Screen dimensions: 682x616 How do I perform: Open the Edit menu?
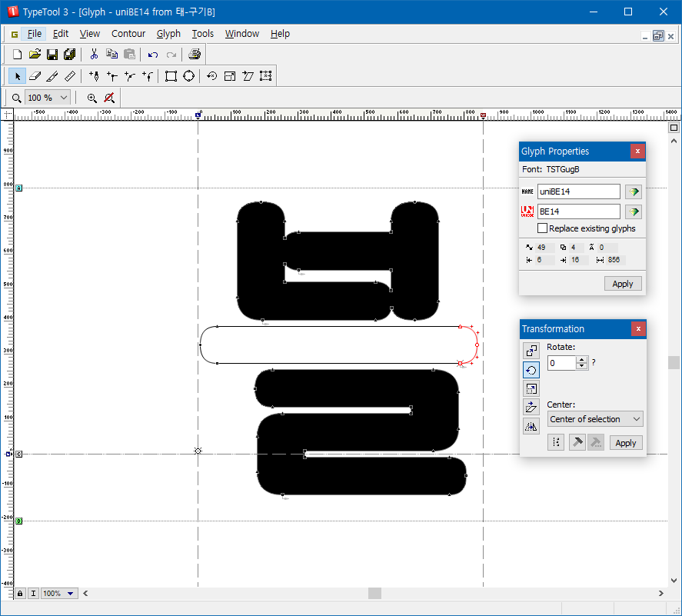coord(61,34)
